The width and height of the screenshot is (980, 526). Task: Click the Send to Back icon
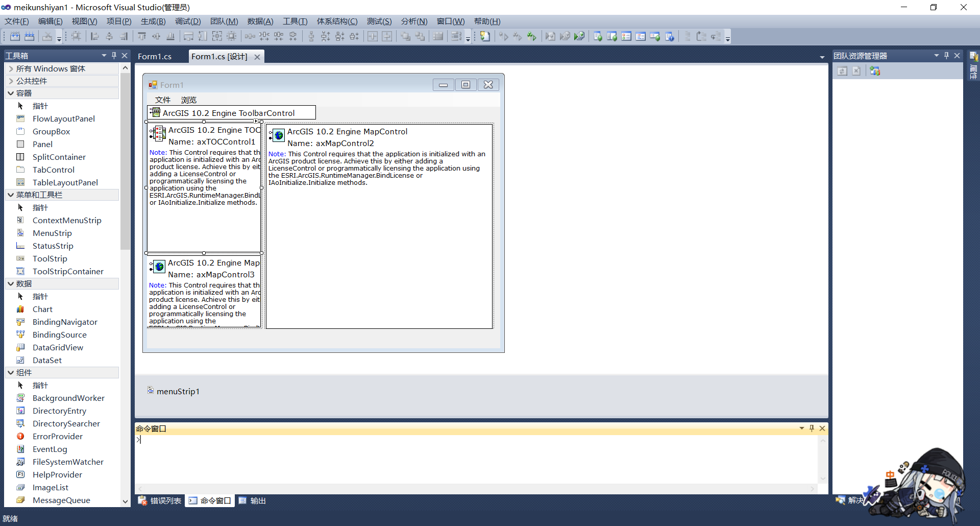tap(420, 36)
